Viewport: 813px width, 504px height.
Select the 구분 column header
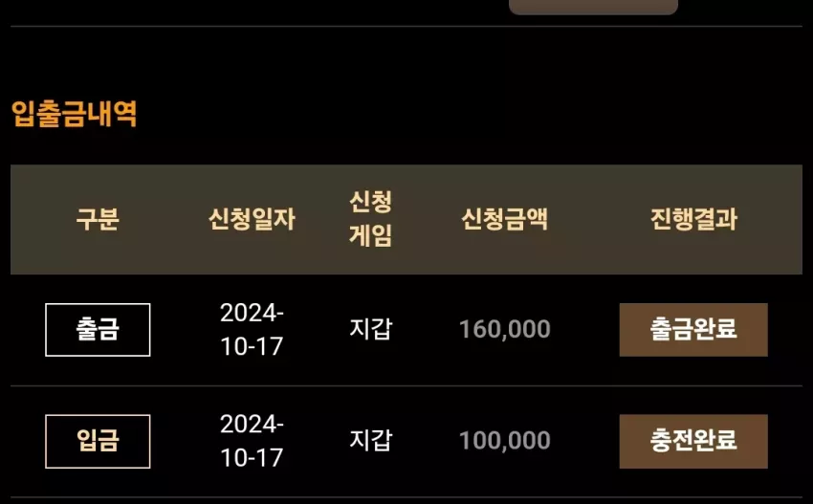tap(98, 219)
